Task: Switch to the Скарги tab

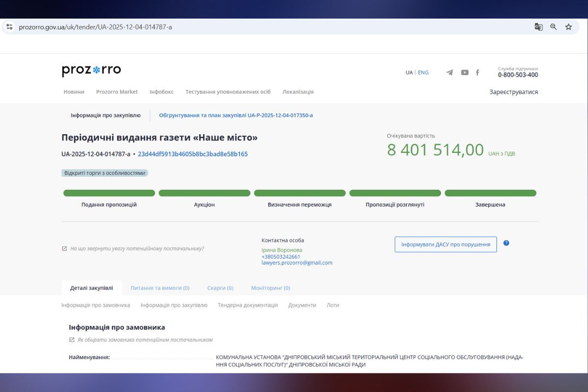Action: tap(220, 288)
